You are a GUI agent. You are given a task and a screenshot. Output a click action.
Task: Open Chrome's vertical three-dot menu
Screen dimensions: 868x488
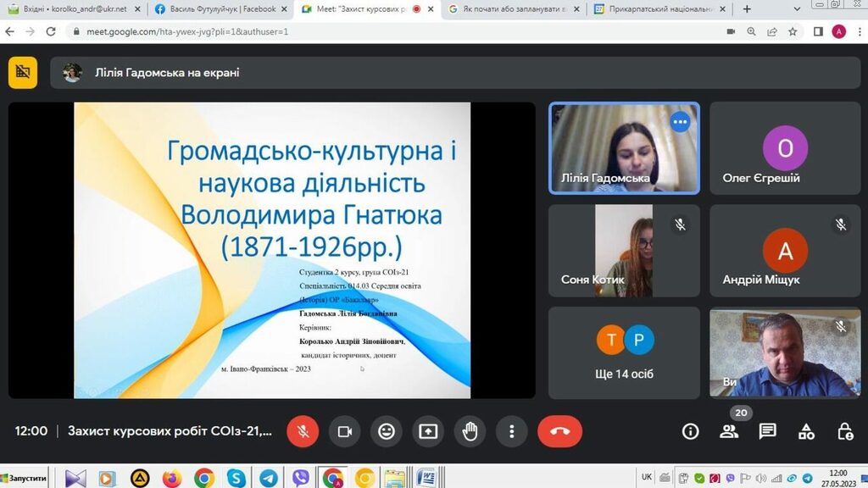tap(856, 31)
